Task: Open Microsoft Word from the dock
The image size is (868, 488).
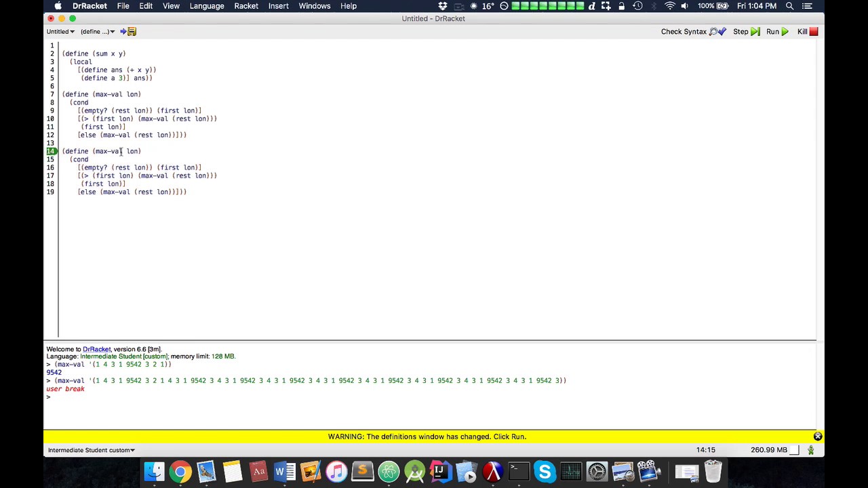Action: click(x=285, y=471)
